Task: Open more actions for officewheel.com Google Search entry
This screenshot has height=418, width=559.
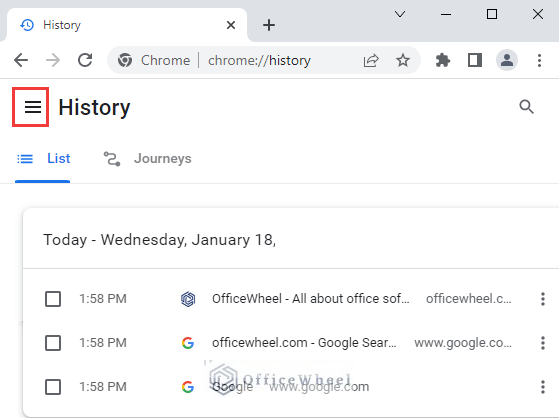Action: [543, 343]
